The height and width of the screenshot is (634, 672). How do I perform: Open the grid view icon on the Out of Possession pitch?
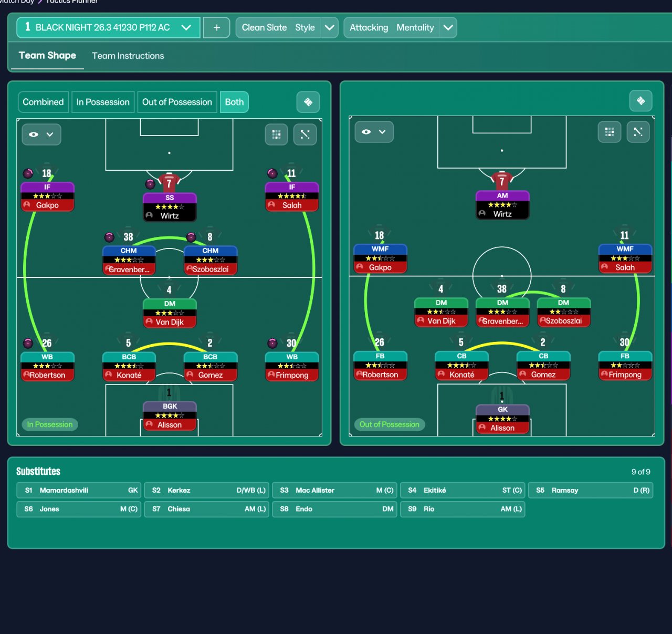610,132
